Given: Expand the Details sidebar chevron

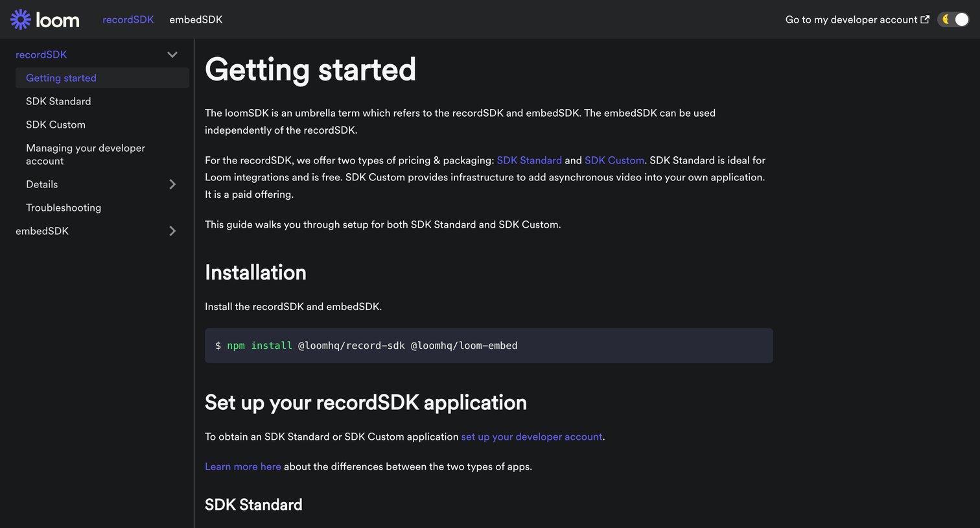Looking at the screenshot, I should pyautogui.click(x=172, y=184).
